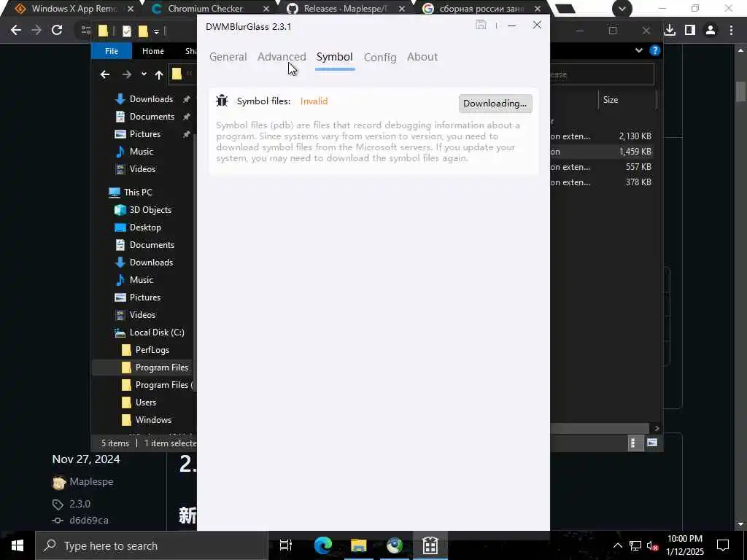This screenshot has height=560, width=747.
Task: Click the save icon in DWMBlurGlass title bar
Action: [481, 26]
